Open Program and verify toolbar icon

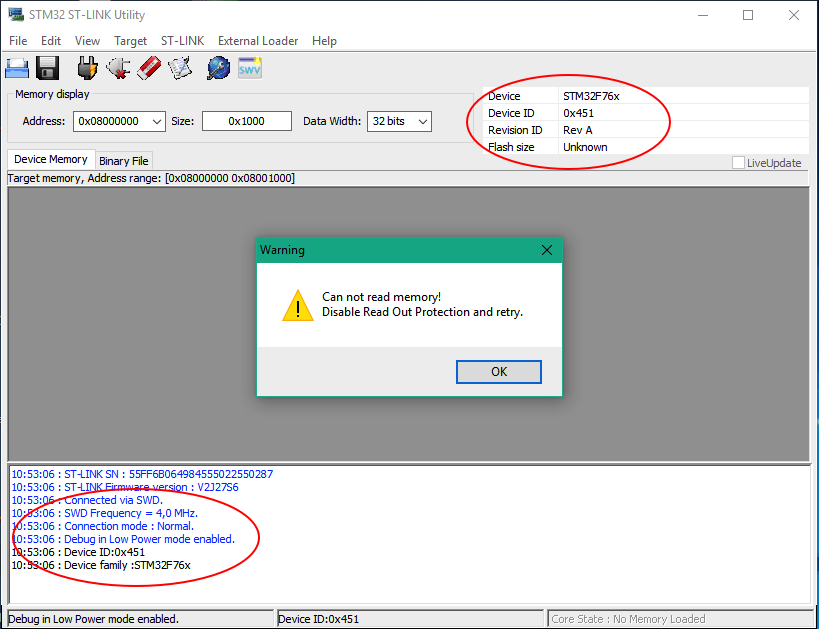[x=180, y=68]
